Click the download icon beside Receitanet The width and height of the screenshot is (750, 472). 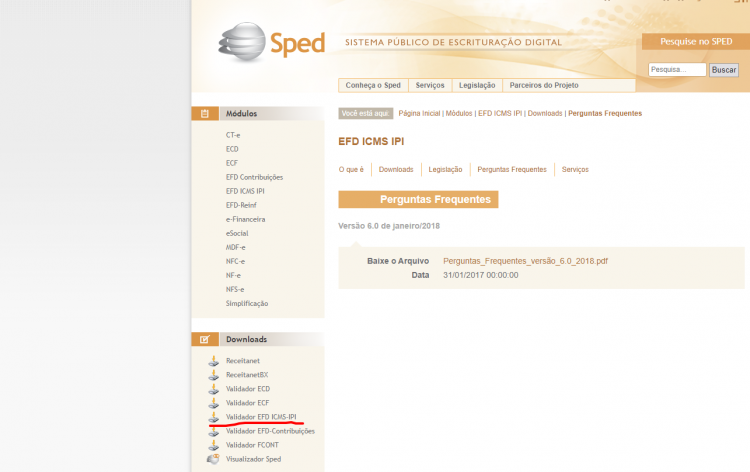coord(213,361)
